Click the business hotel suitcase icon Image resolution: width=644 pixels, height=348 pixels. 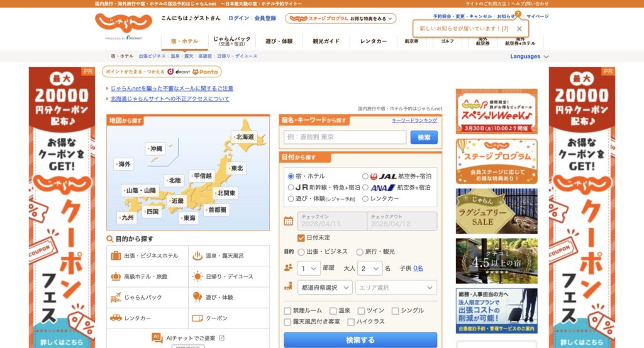116,256
